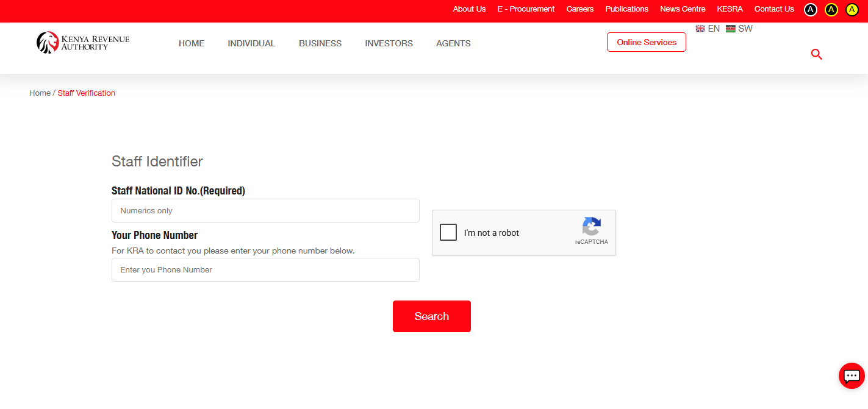
Task: Go to the Careers page
Action: (x=580, y=9)
